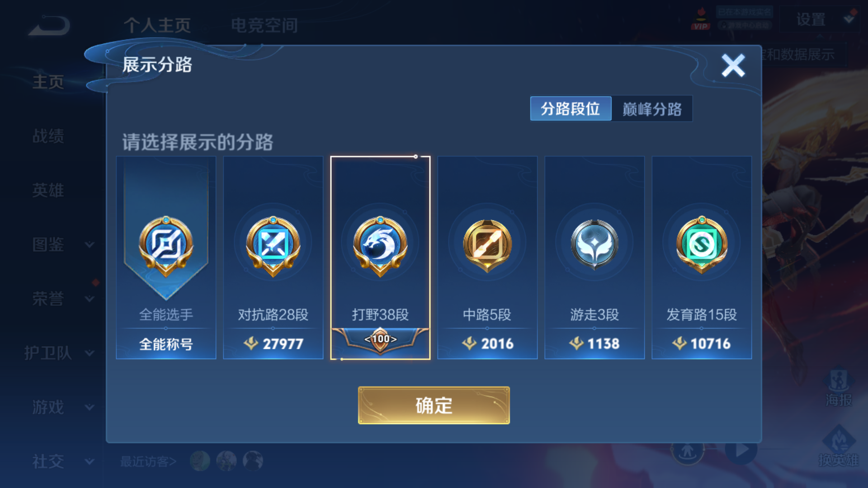The image size is (868, 488).
Task: Open 最近访客 recent visitors link
Action: pos(148,461)
